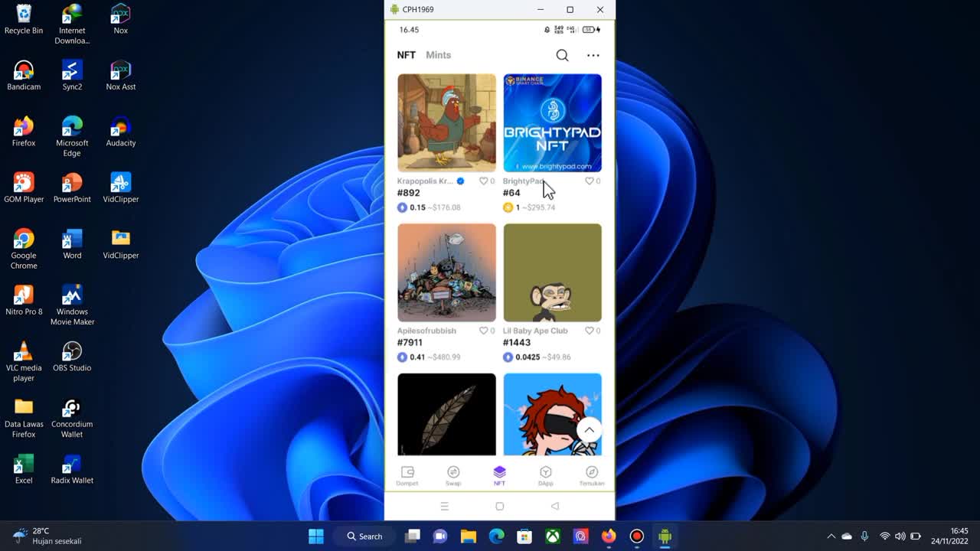Open Audacity desktop icon
The height and width of the screenshot is (551, 980).
[120, 132]
